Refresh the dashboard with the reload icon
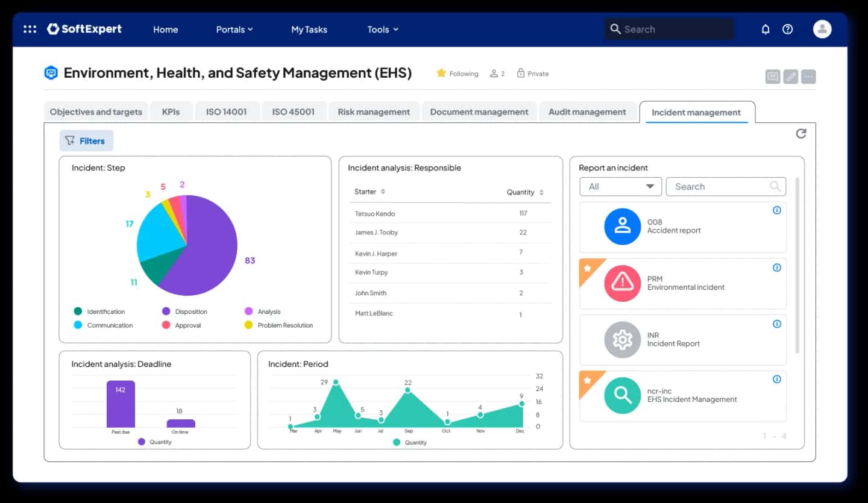Screen dimensions: 868x503 coord(801,133)
